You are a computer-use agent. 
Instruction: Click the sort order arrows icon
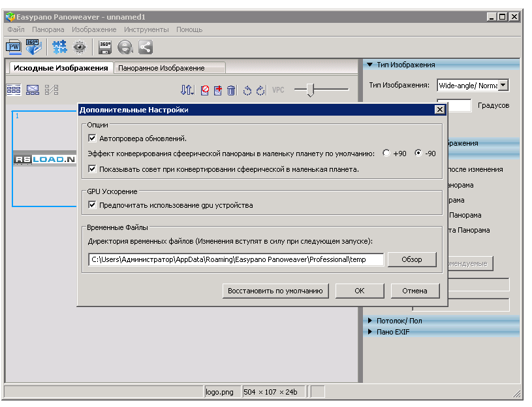(187, 90)
